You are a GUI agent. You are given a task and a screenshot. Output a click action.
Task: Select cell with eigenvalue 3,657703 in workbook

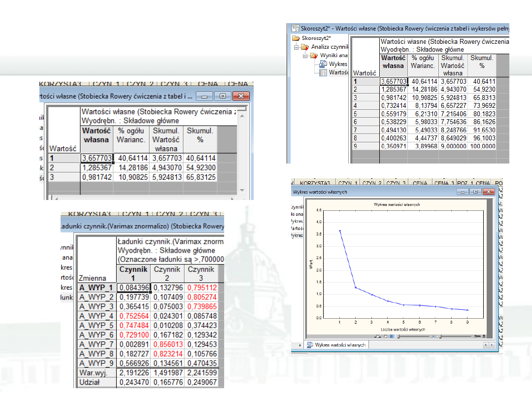click(x=394, y=81)
